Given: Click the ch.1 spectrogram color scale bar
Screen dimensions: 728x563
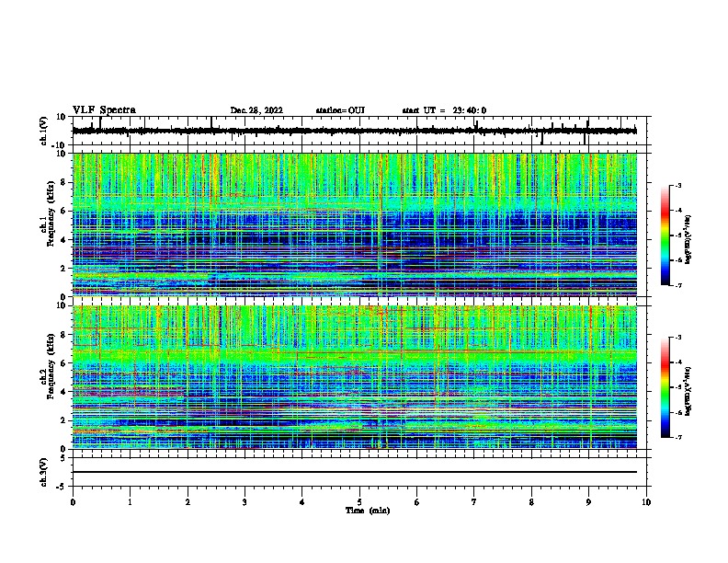Looking at the screenshot, I should (665, 236).
